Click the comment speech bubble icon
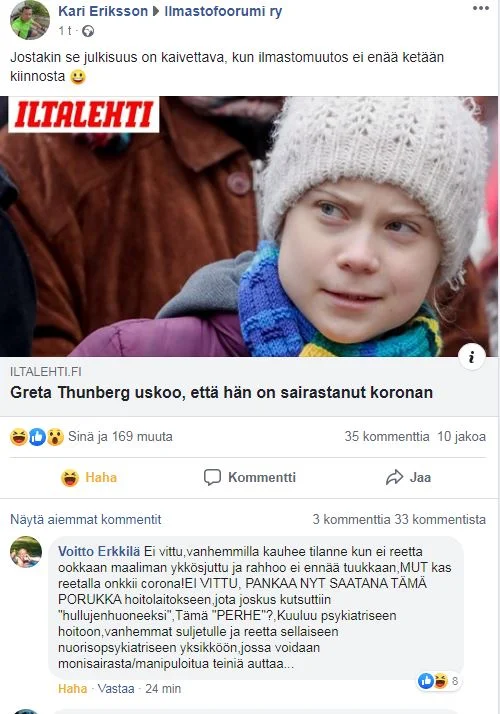500x714 pixels. (x=212, y=477)
